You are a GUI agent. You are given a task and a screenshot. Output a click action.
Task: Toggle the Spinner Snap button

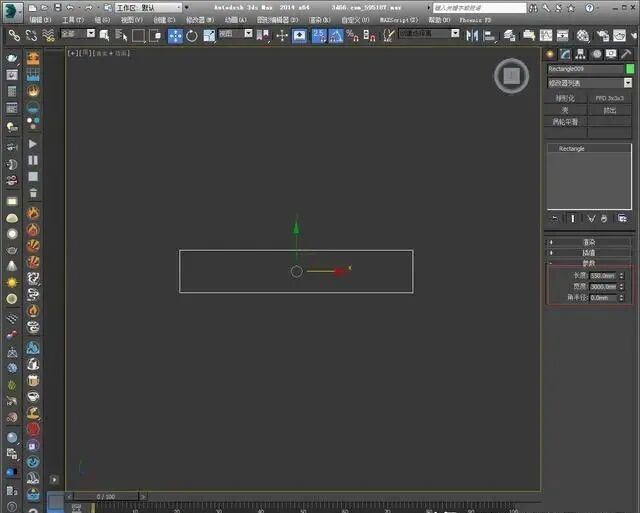(369, 36)
